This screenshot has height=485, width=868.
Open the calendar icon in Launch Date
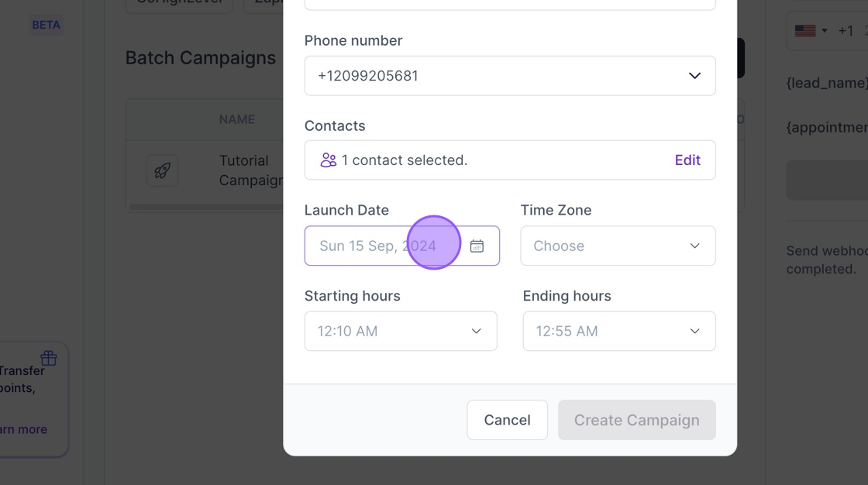477,246
